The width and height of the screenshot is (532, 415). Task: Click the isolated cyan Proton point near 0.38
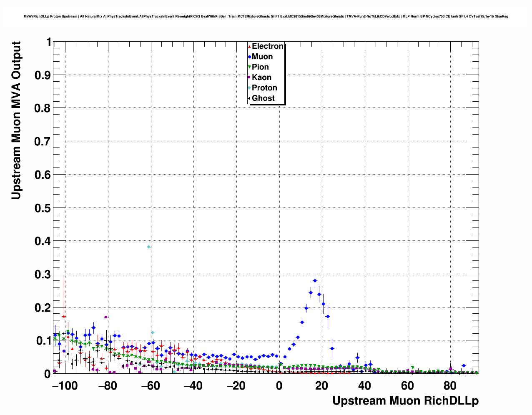[x=148, y=247]
